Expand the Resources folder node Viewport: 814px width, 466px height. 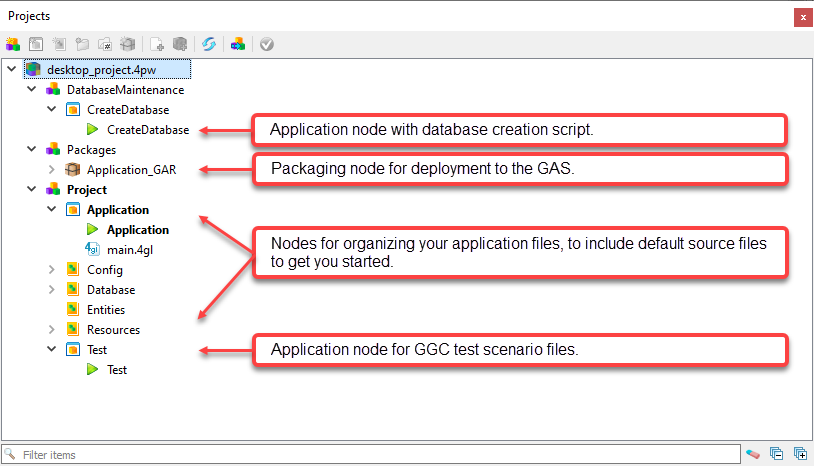click(52, 330)
